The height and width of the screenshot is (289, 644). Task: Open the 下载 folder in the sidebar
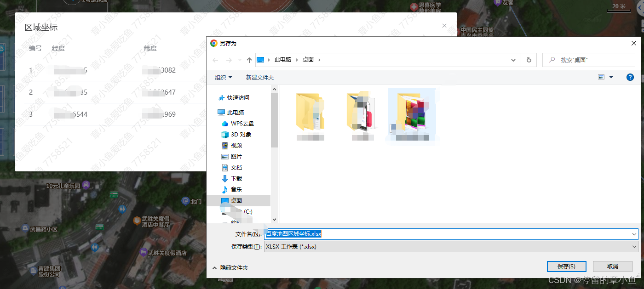236,178
